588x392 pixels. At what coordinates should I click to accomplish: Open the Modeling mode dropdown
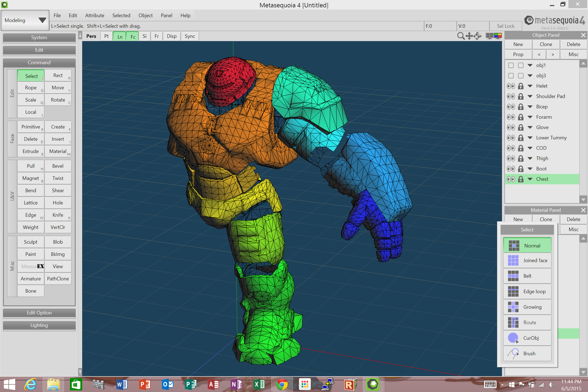coord(25,20)
